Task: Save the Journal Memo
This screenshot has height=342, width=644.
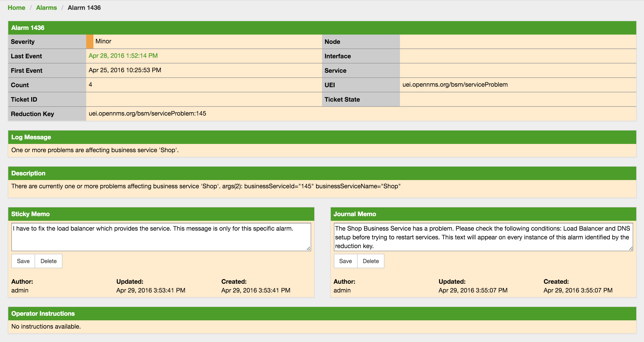Action: pyautogui.click(x=345, y=261)
